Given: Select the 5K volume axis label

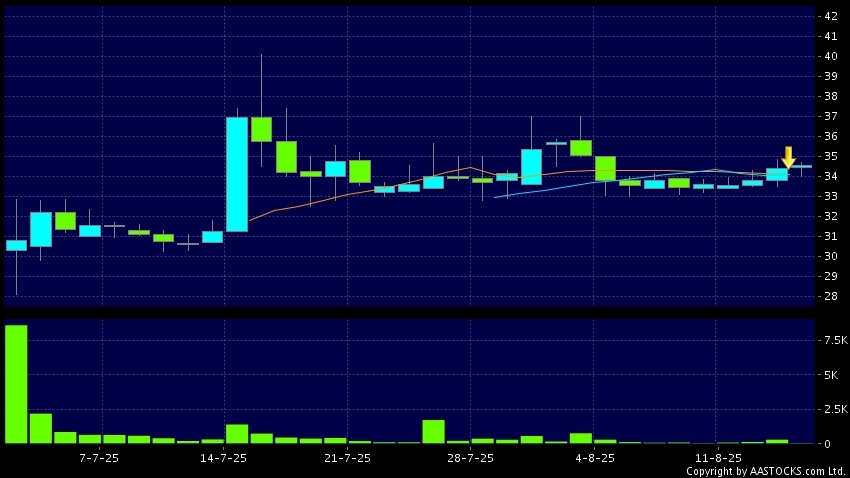Looking at the screenshot, I should 831,375.
